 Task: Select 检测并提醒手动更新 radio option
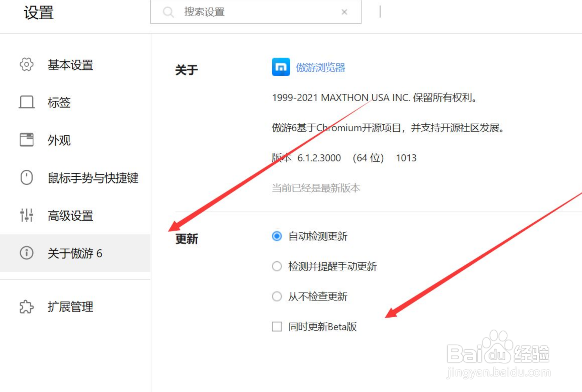(277, 266)
